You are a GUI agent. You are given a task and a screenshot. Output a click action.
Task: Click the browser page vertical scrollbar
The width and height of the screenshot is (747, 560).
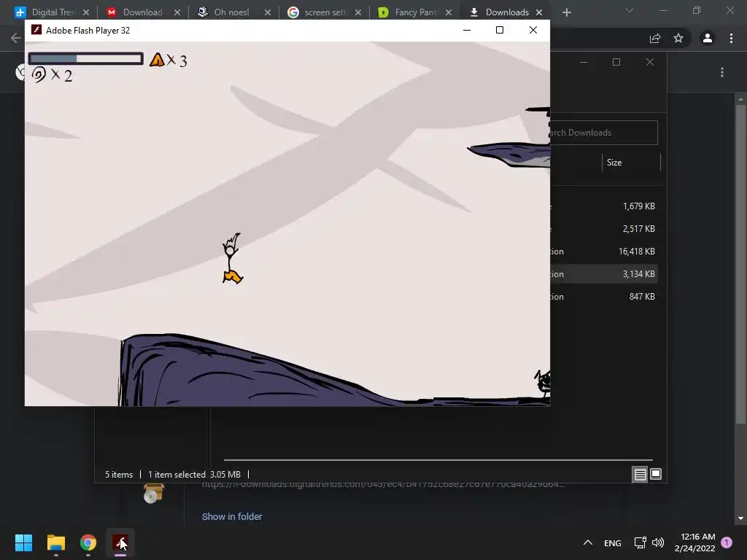[740, 264]
